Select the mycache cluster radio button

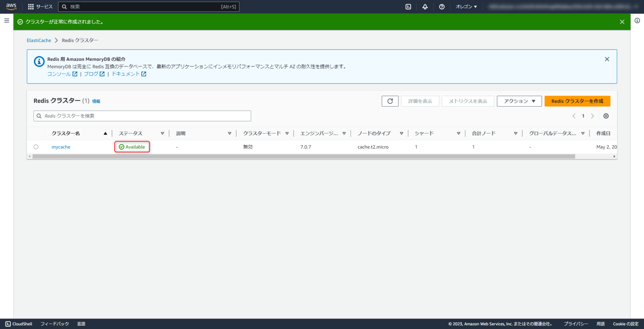point(36,146)
